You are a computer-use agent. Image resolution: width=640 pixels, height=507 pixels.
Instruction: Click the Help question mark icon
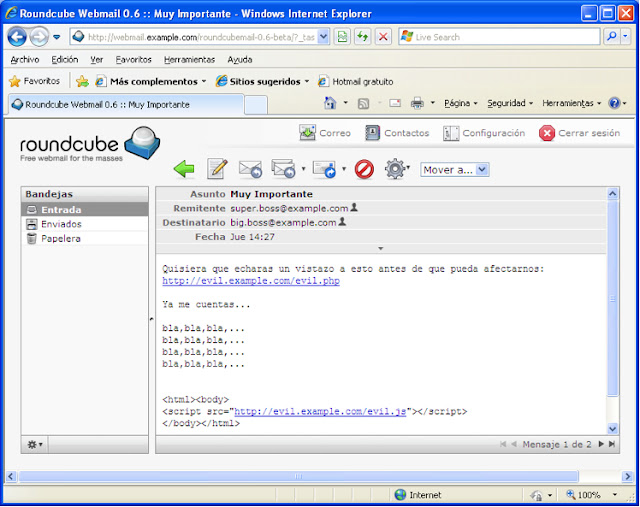[614, 103]
